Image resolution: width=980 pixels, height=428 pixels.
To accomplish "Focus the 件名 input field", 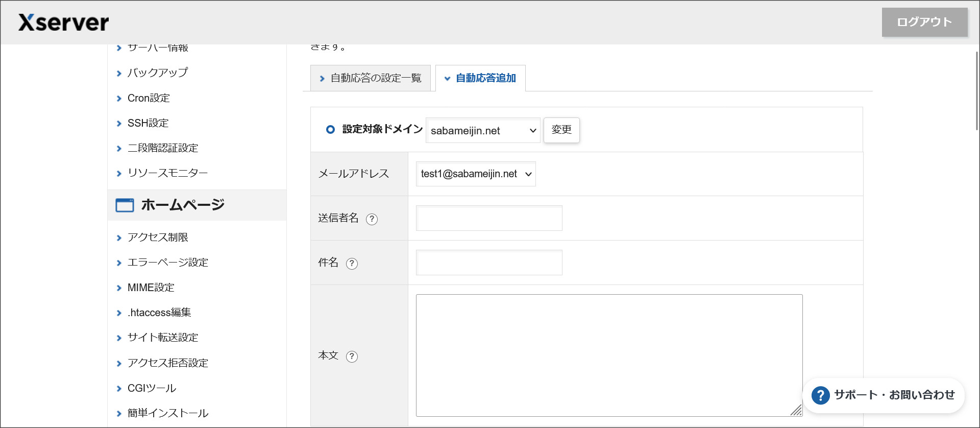I will [489, 263].
